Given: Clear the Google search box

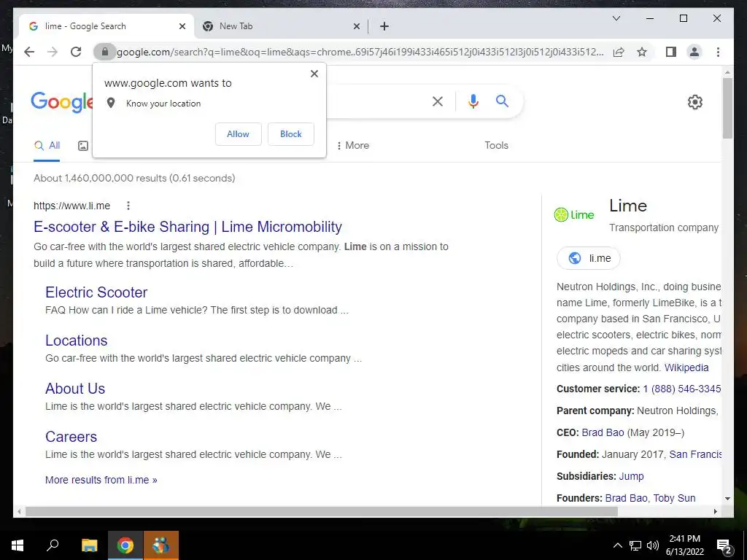Looking at the screenshot, I should (438, 101).
